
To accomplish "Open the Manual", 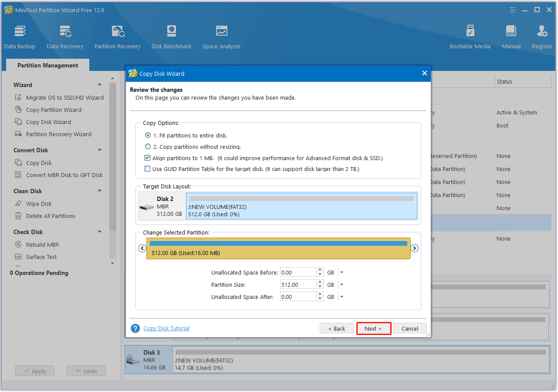I will (511, 37).
